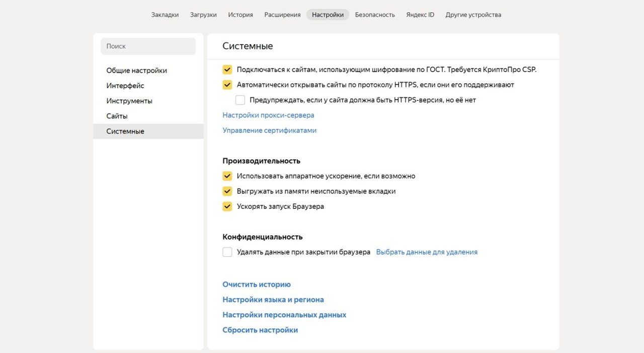Select Общие настройки in the sidebar

coord(136,70)
